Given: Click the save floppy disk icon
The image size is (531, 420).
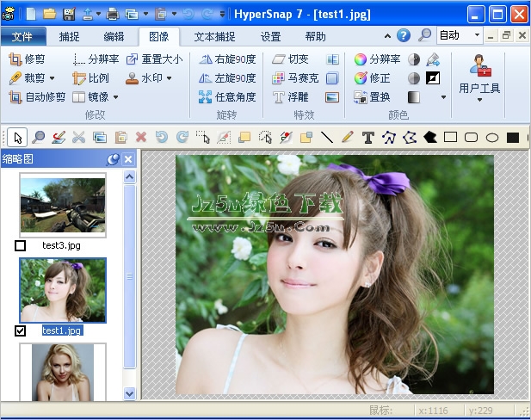Looking at the screenshot, I should pos(69,14).
